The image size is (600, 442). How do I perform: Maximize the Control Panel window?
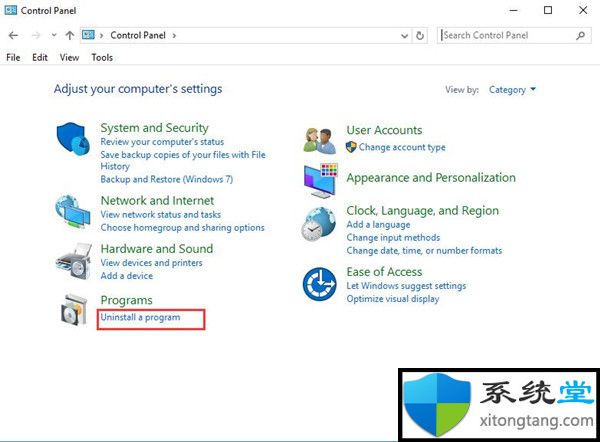548,10
